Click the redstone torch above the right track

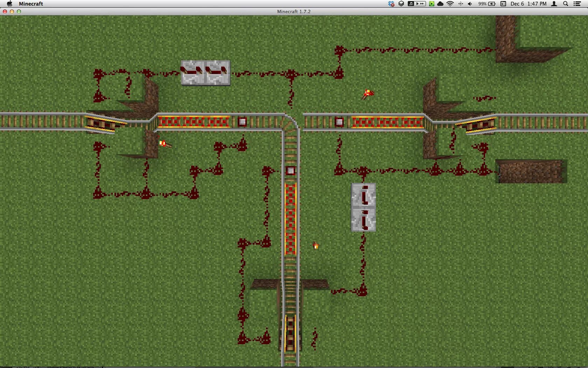coord(367,94)
